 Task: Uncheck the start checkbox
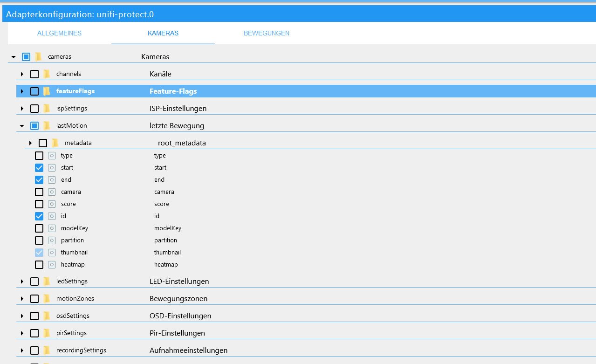(x=39, y=168)
